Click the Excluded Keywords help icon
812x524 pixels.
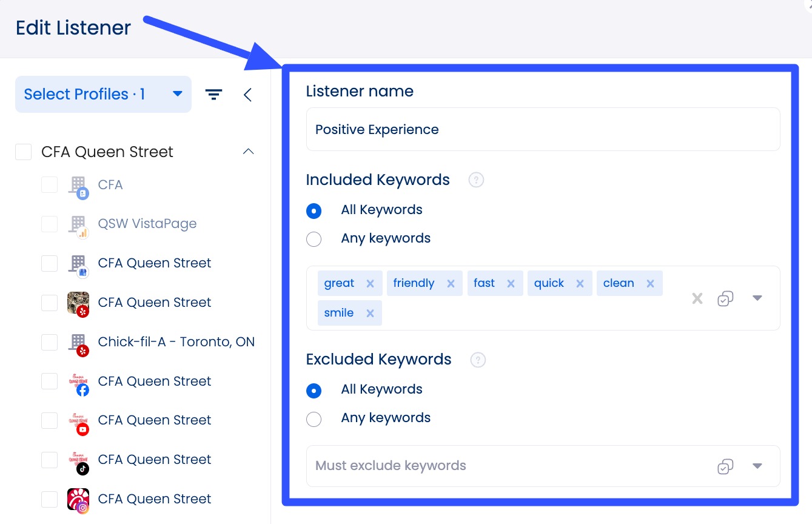click(x=478, y=360)
